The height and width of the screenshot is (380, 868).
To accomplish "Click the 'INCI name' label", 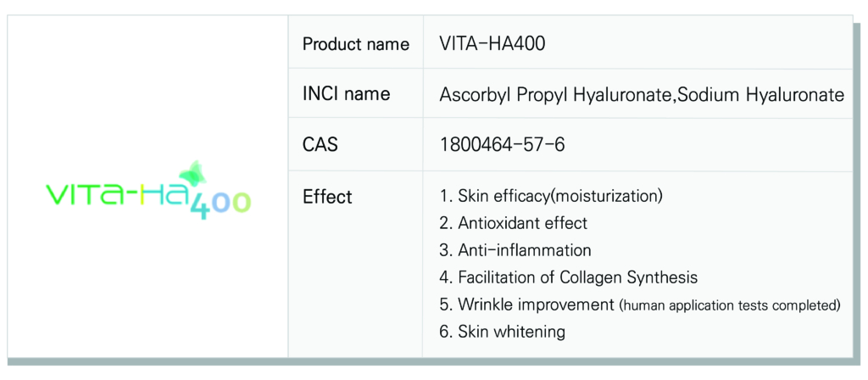I will tap(346, 94).
